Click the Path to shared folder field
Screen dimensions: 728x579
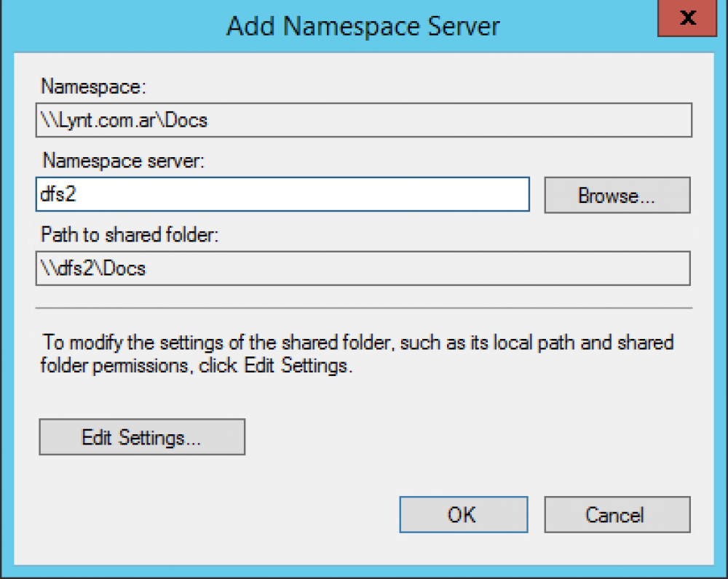pos(364,268)
